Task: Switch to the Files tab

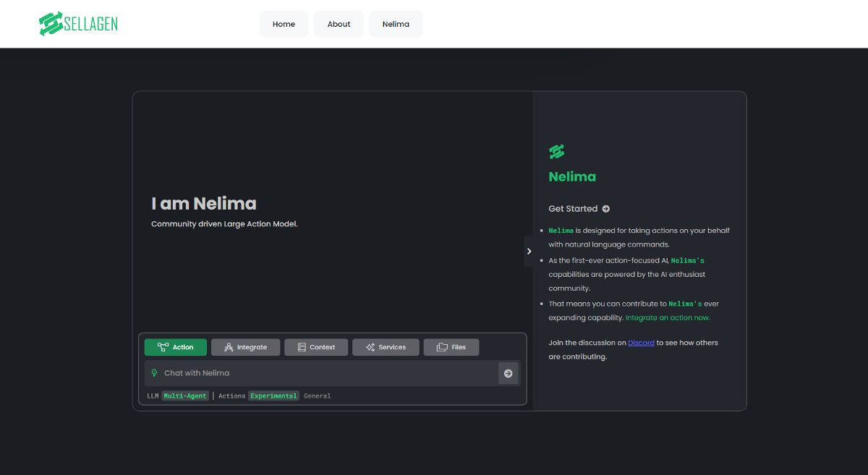Action: pyautogui.click(x=451, y=347)
